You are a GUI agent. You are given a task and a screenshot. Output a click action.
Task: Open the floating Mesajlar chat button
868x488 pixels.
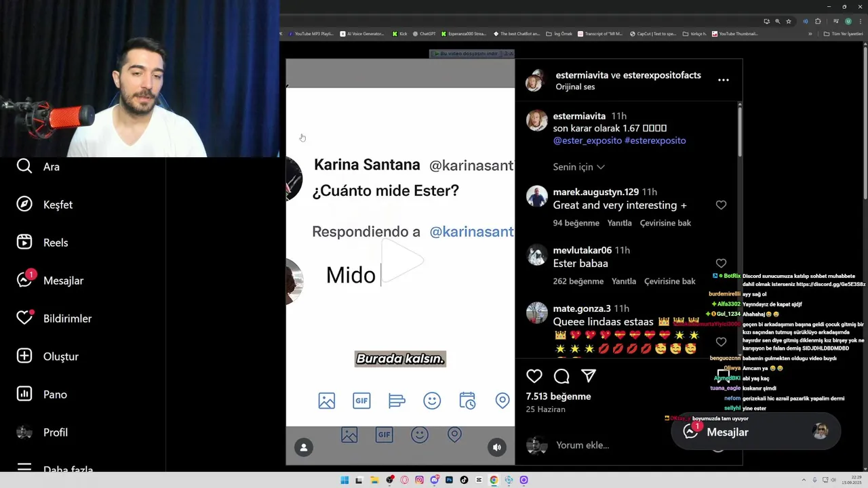(x=756, y=432)
